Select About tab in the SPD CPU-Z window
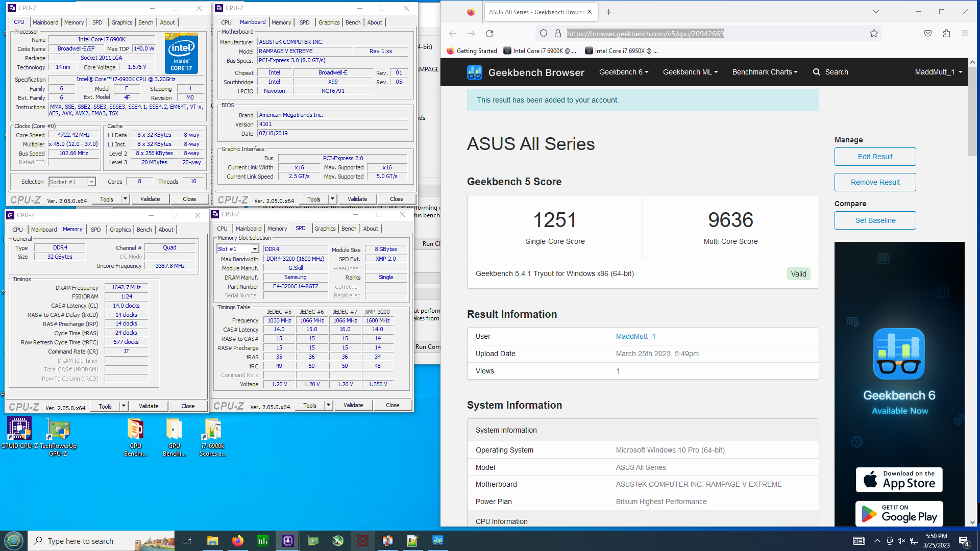The width and height of the screenshot is (980, 551). click(371, 229)
